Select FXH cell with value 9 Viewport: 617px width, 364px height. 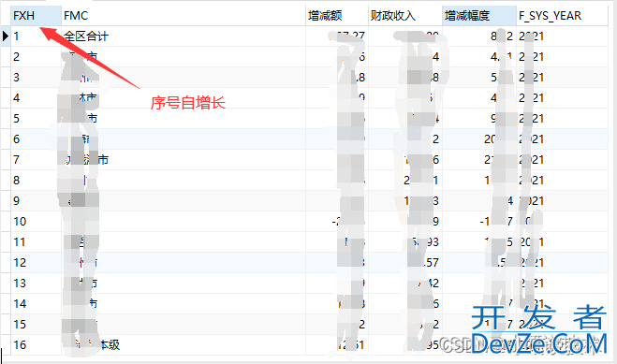36,201
